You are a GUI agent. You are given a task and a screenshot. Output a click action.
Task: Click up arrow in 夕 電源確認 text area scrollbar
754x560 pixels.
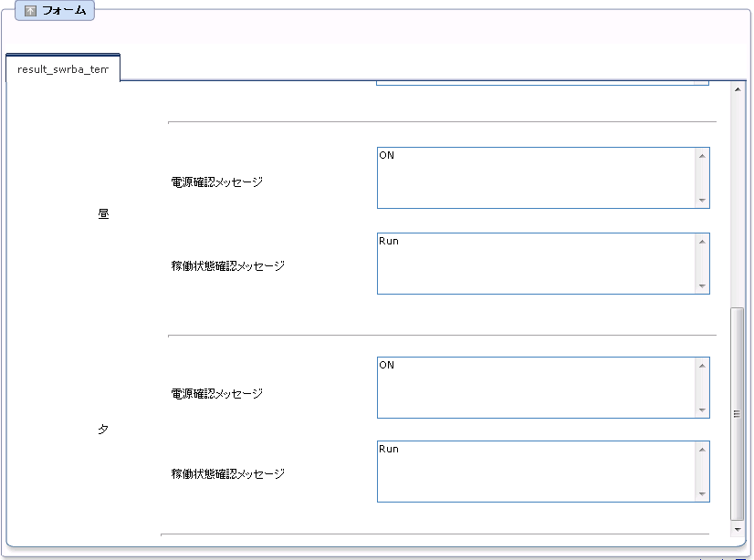[702, 366]
